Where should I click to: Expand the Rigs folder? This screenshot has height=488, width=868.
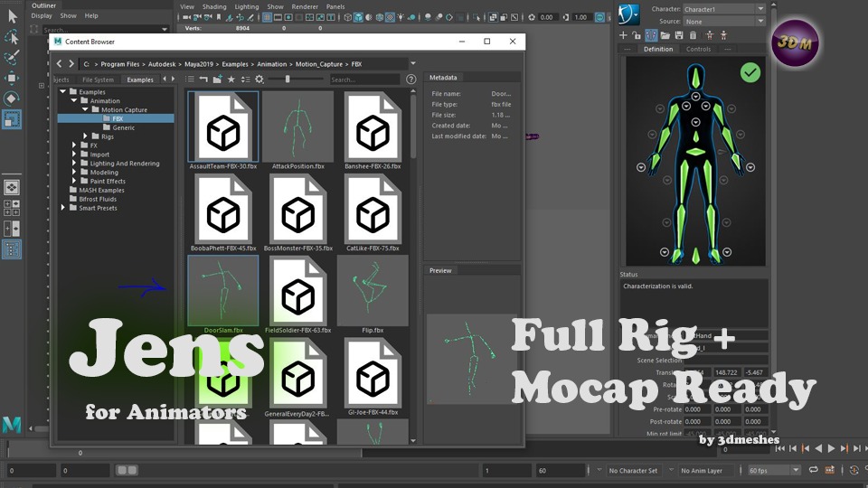[x=85, y=136]
